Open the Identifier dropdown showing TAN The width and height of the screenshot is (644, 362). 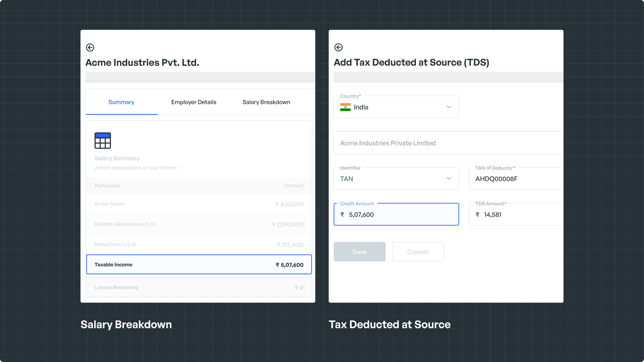(396, 179)
